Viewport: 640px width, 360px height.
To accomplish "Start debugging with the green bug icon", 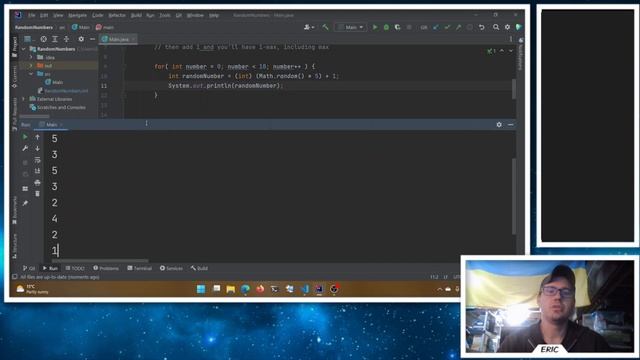I will (x=386, y=27).
